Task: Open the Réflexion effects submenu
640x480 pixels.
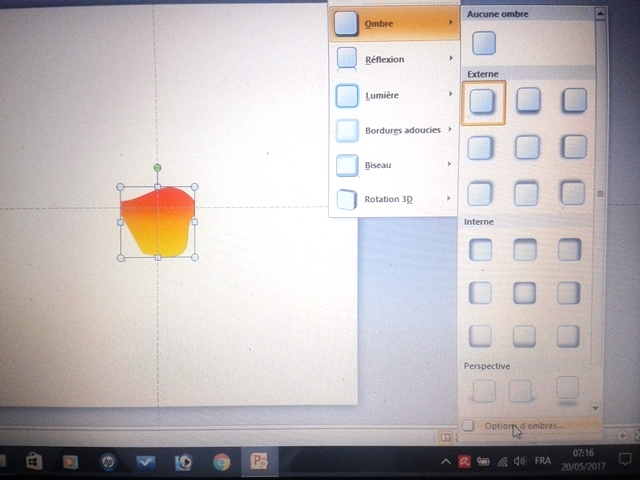Action: [x=394, y=59]
